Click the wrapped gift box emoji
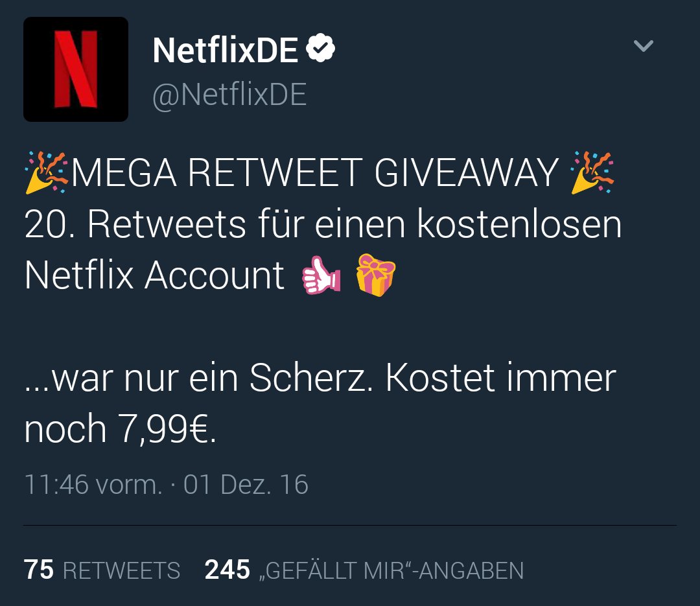 tap(375, 275)
